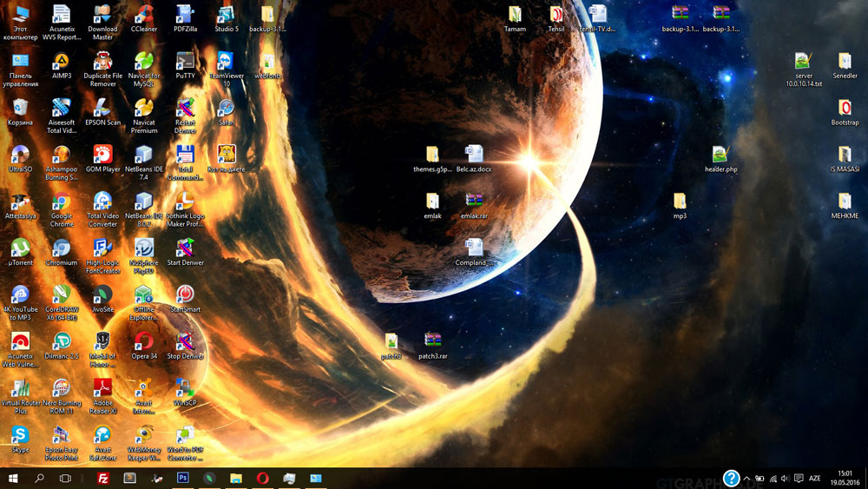This screenshot has width=868, height=489.
Task: Open Opera 34 desktop shortcut
Action: tap(144, 346)
